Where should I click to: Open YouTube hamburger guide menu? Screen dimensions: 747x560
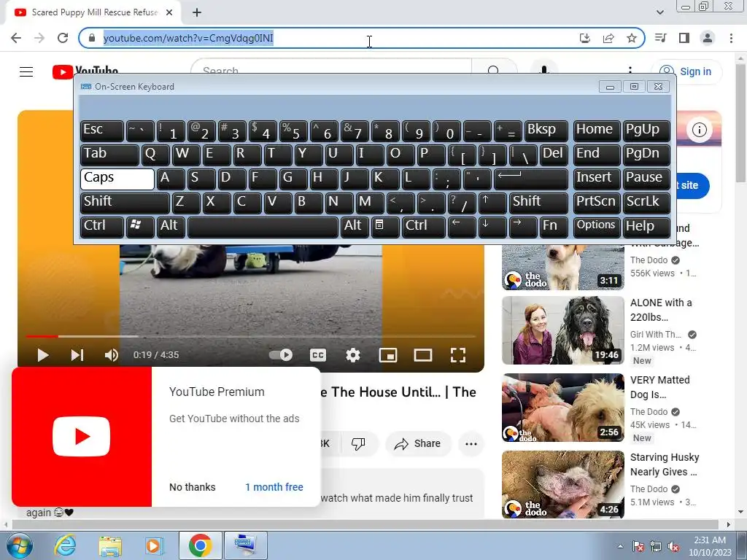[x=26, y=72]
